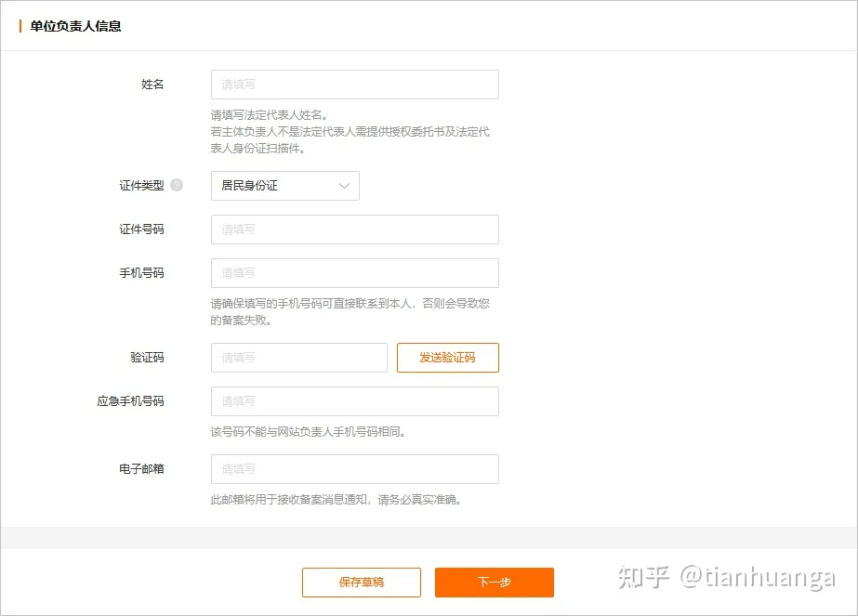Select the 手机号码 phone number field
The image size is (858, 616).
point(354,273)
